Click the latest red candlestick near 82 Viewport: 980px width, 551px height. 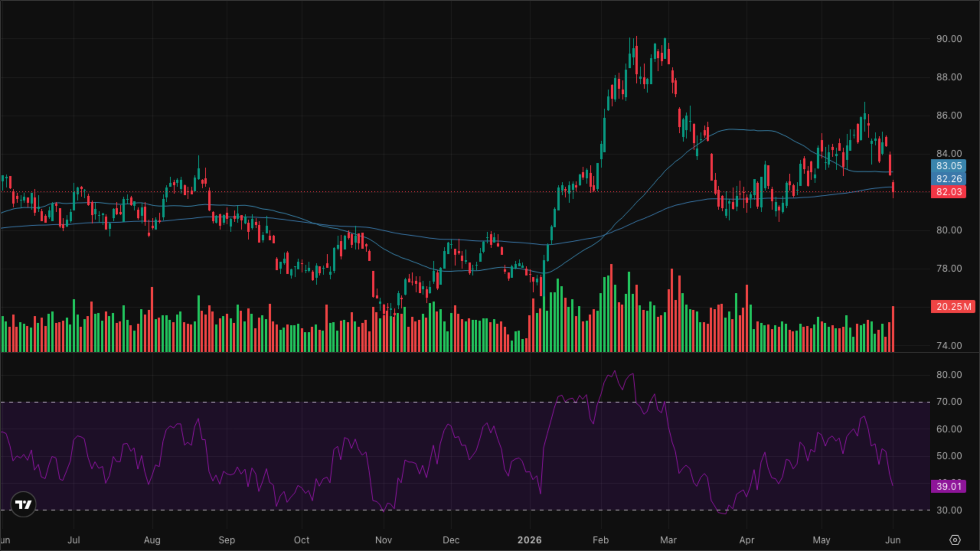[x=893, y=189]
